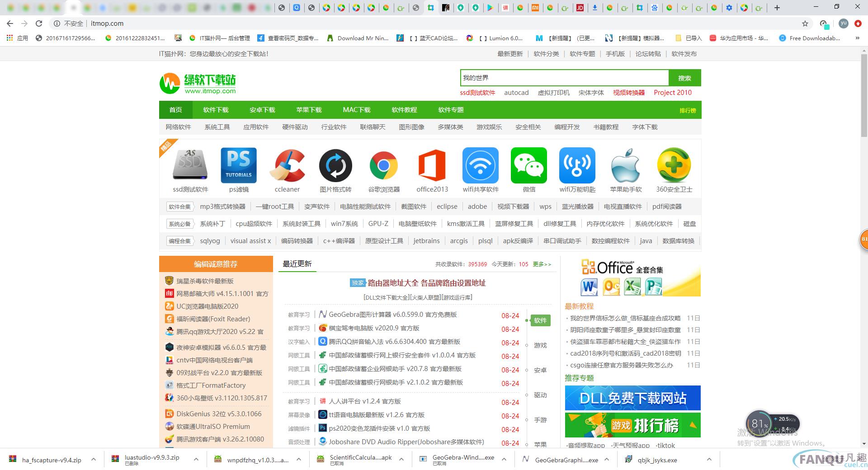Bookmark this page with the star icon

805,23
